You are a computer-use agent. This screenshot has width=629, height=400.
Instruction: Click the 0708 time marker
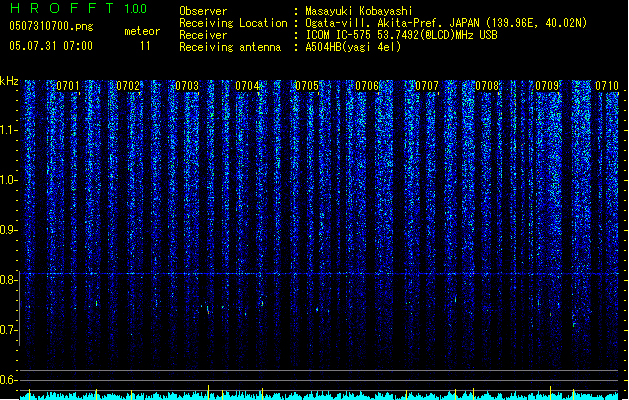tap(487, 86)
